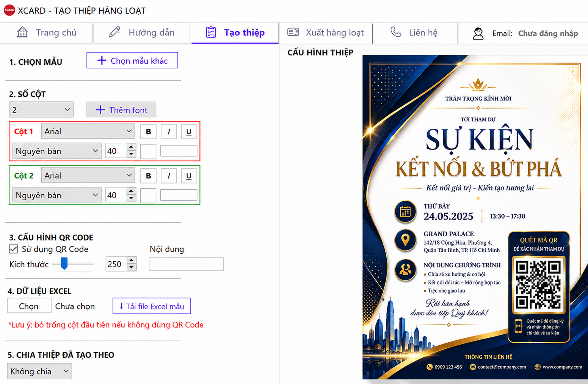
Task: Uncheck the Sử dụng QR Code checkbox
Action: [x=14, y=249]
